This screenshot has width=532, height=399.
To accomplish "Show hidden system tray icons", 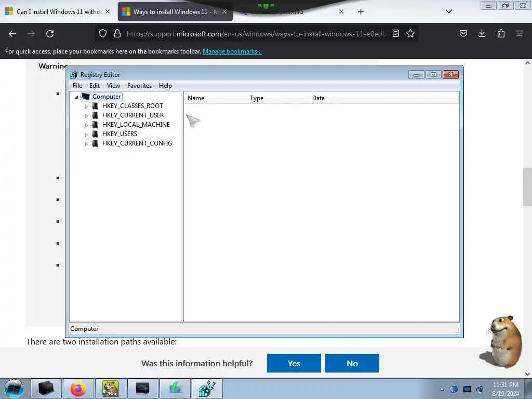I will pos(442,390).
